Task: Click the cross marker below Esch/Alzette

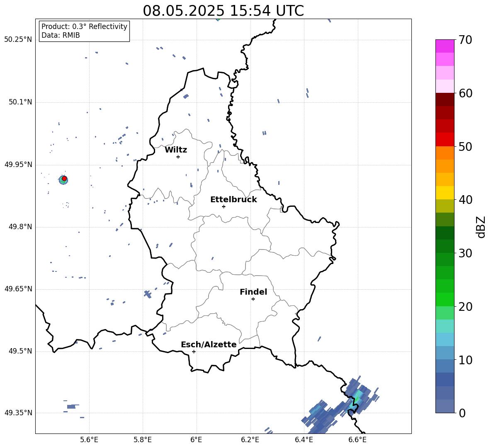Action: [194, 351]
